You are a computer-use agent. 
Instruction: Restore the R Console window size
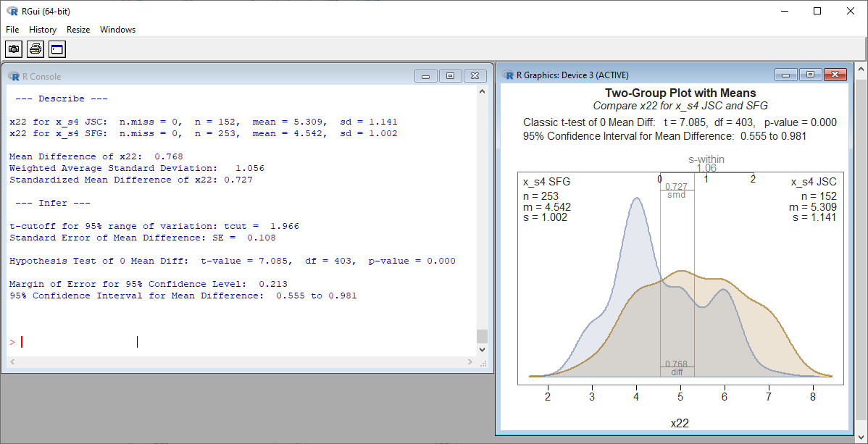[x=450, y=75]
